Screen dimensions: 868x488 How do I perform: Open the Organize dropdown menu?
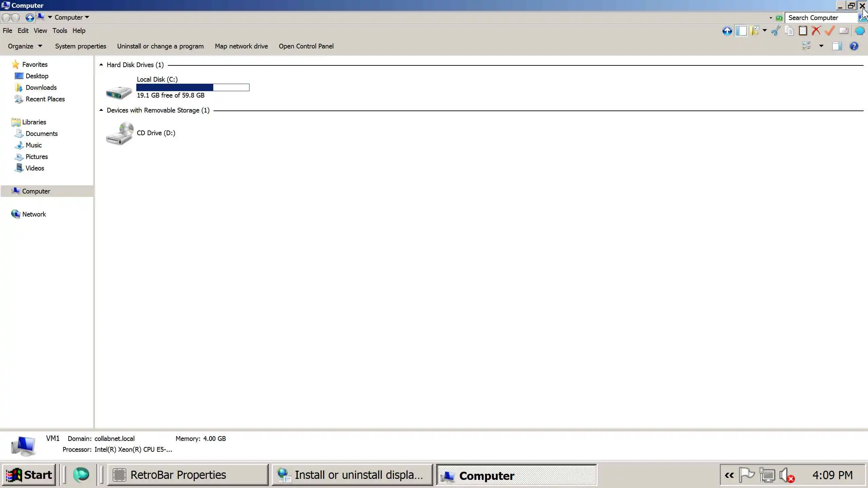tap(25, 46)
